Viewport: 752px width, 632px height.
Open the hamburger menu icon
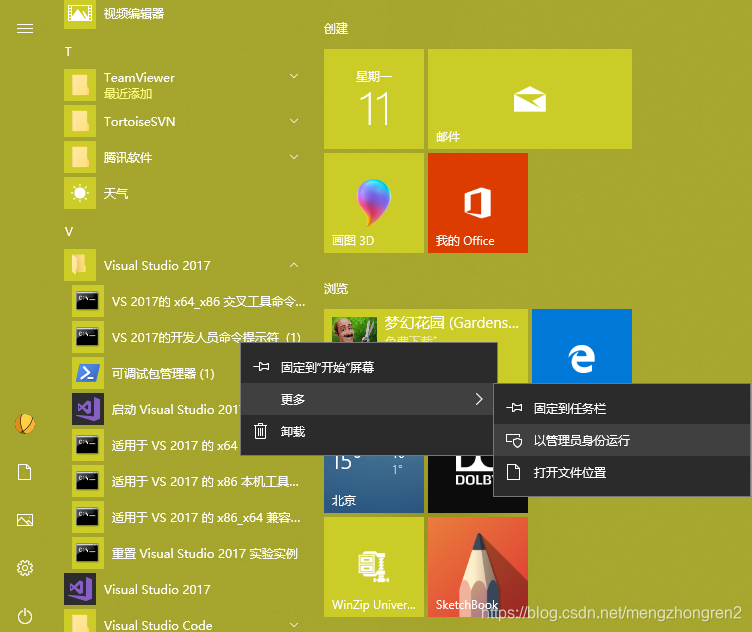(x=25, y=29)
